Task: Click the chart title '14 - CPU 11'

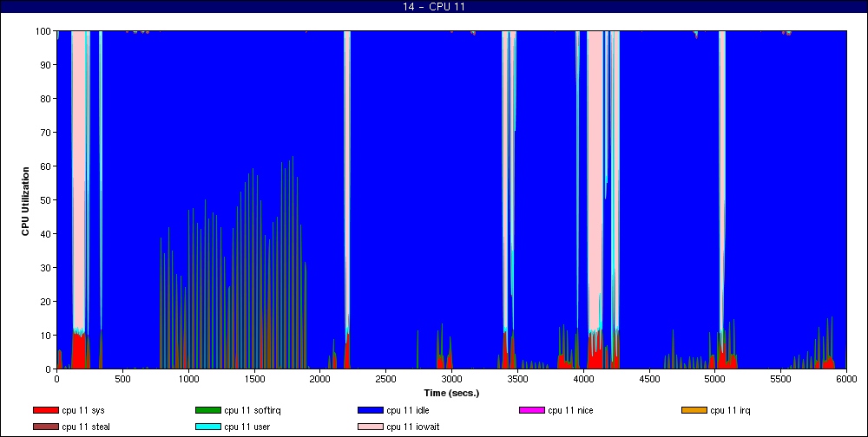Action: [x=433, y=7]
